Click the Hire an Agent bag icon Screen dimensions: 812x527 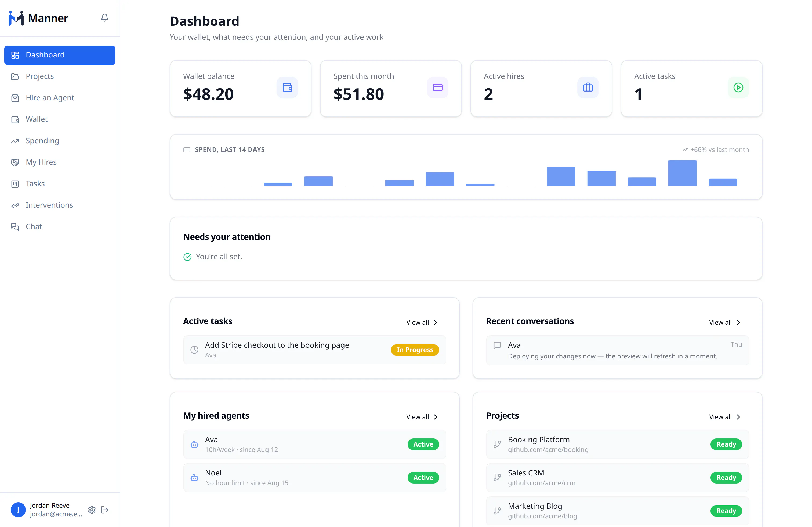(x=15, y=98)
